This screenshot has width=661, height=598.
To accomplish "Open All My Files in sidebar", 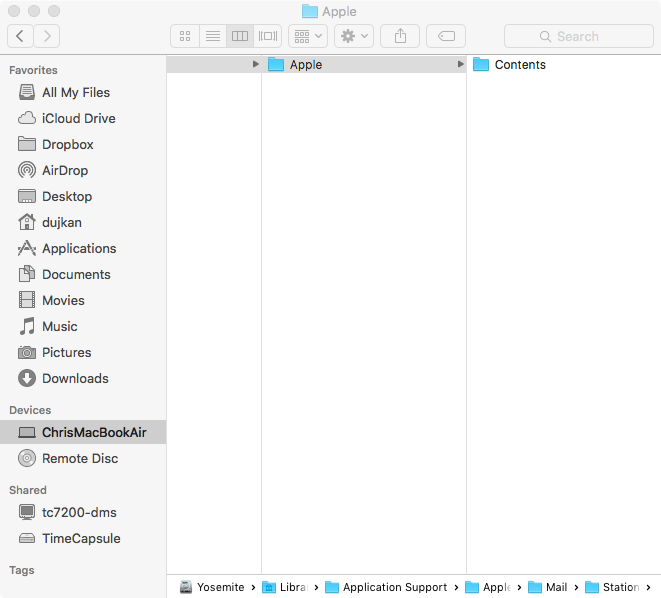I will pos(83,92).
